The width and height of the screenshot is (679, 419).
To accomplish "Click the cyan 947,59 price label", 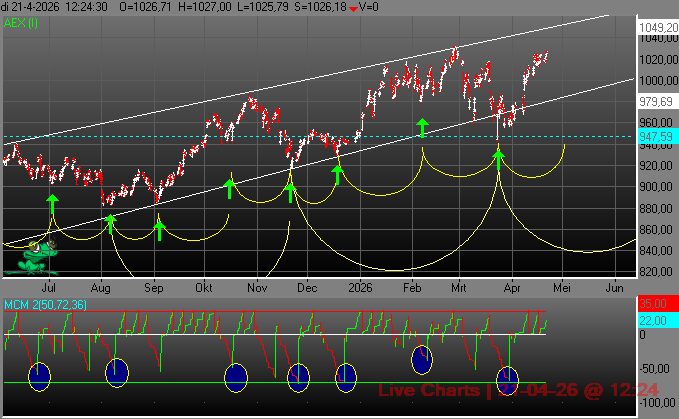I will (656, 136).
